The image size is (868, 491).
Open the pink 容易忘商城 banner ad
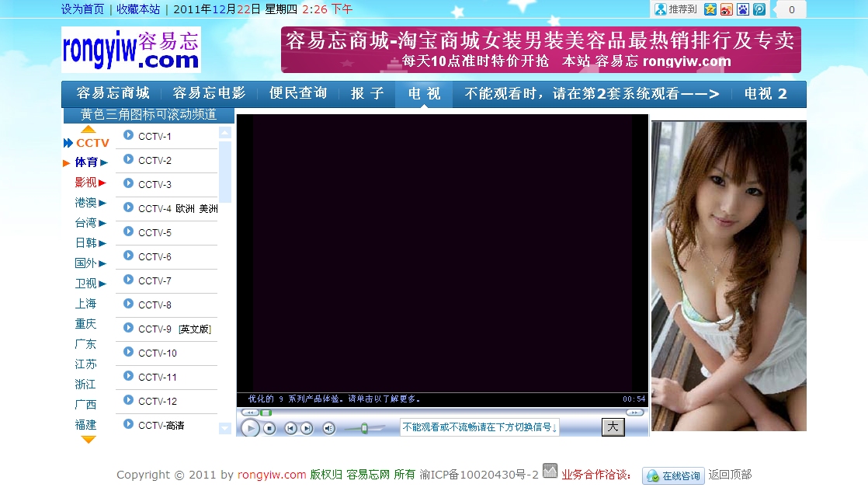pyautogui.click(x=541, y=50)
